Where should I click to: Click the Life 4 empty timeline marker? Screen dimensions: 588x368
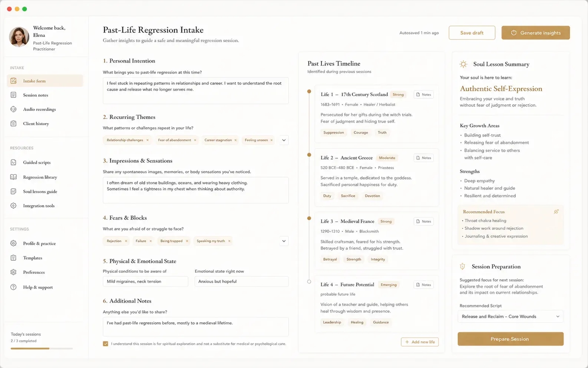(309, 282)
